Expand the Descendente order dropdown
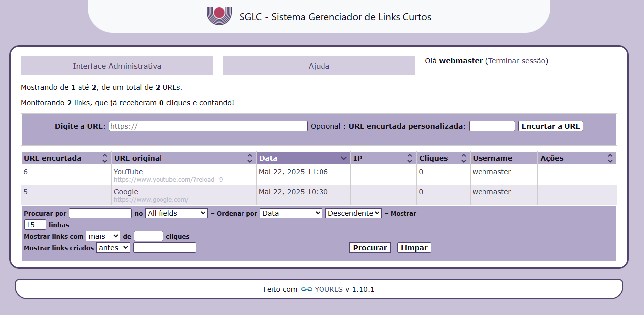The width and height of the screenshot is (644, 315). [353, 213]
